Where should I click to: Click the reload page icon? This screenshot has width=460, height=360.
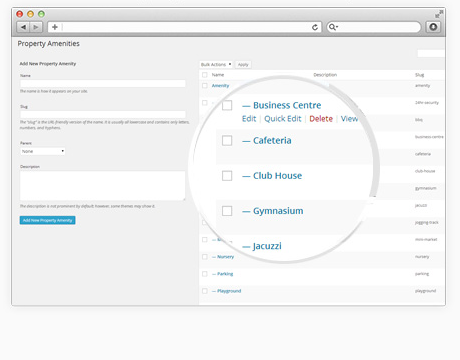click(x=315, y=27)
